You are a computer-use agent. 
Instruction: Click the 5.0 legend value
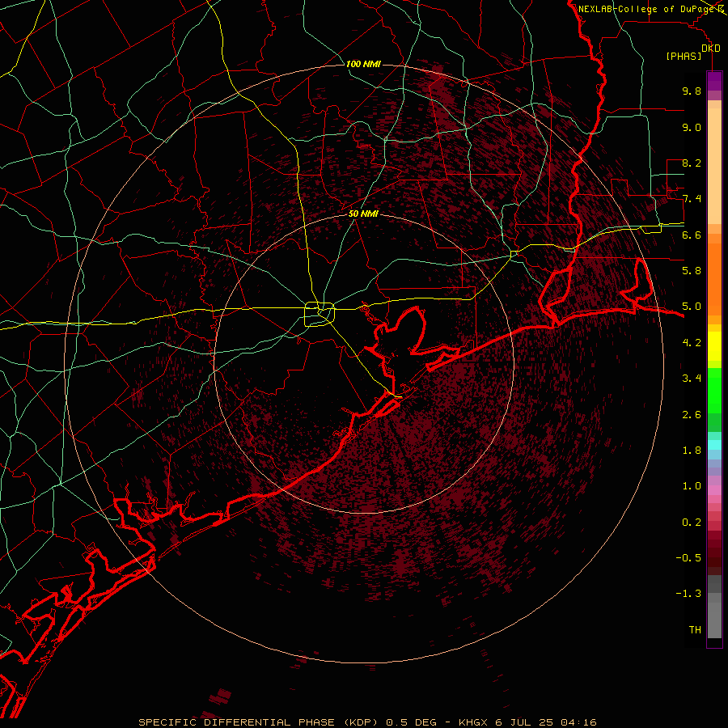pyautogui.click(x=692, y=307)
